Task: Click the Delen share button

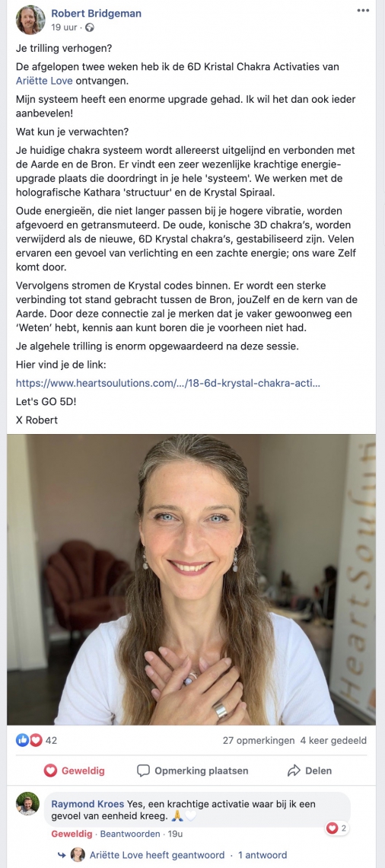Action: [309, 771]
